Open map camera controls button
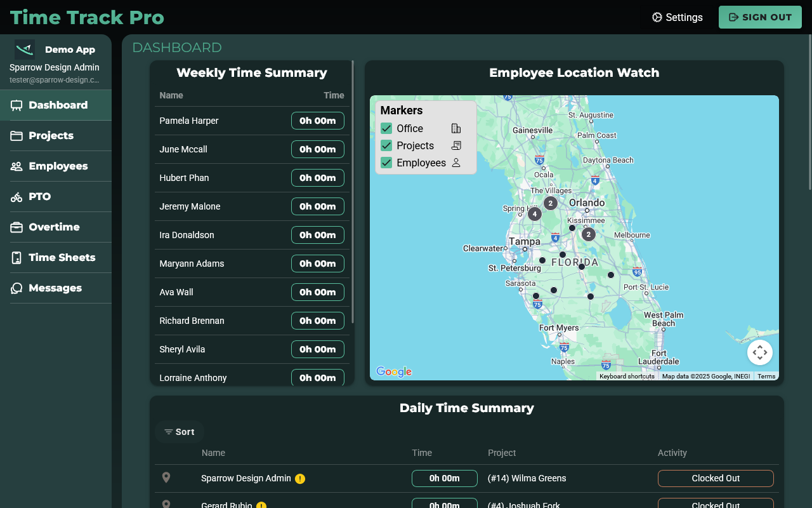This screenshot has width=812, height=508. pyautogui.click(x=760, y=352)
